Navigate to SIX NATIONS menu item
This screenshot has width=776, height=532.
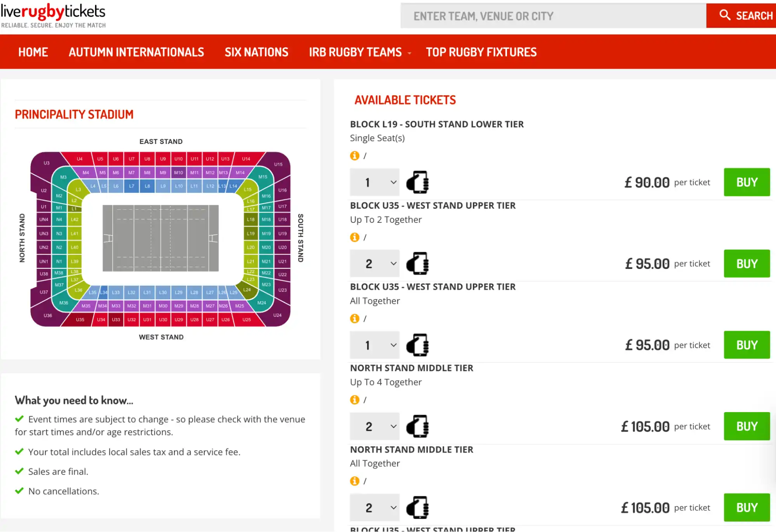tap(256, 52)
